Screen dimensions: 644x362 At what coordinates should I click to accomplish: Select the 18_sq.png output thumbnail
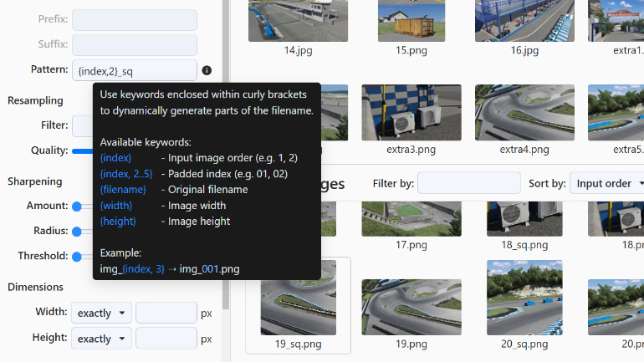tap(524, 219)
